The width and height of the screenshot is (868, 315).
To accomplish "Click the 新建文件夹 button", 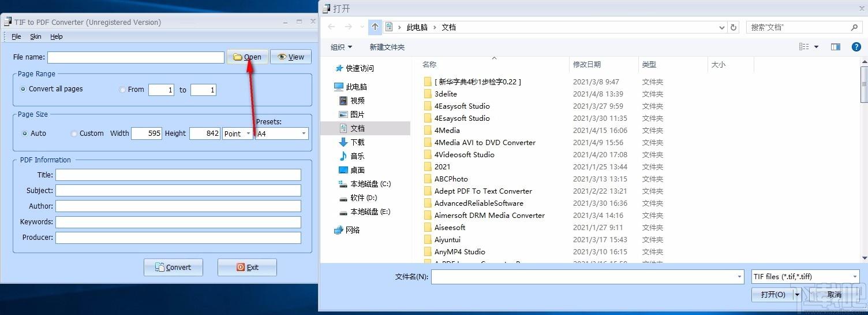I will pos(387,47).
